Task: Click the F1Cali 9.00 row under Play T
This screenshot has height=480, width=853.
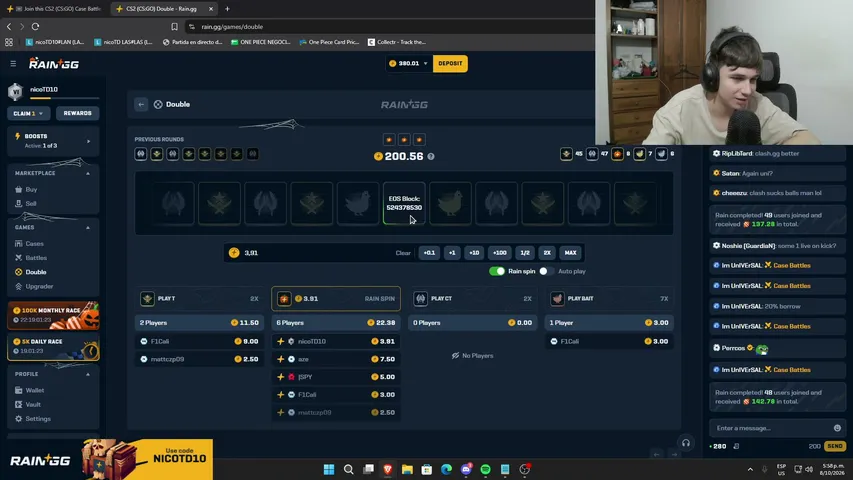Action: coord(199,341)
